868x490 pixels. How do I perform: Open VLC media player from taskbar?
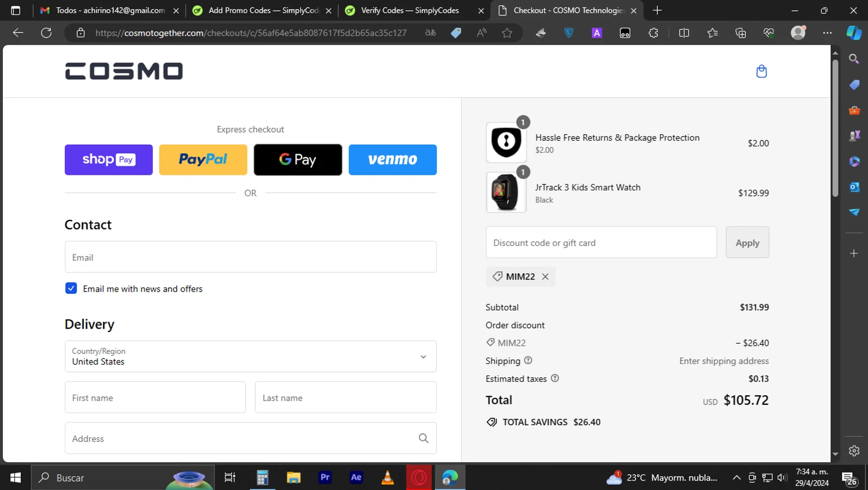[388, 477]
